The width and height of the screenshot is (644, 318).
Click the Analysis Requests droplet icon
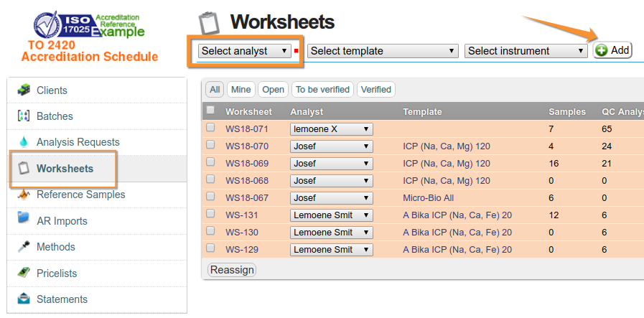24,141
